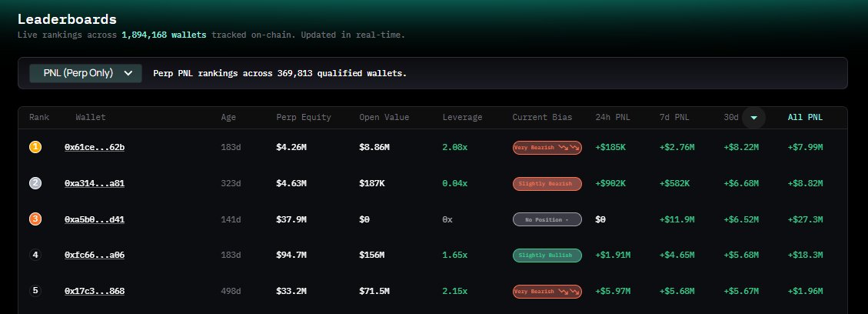Click Very Bearish badge for wallet 0x17c3...868

(547, 292)
